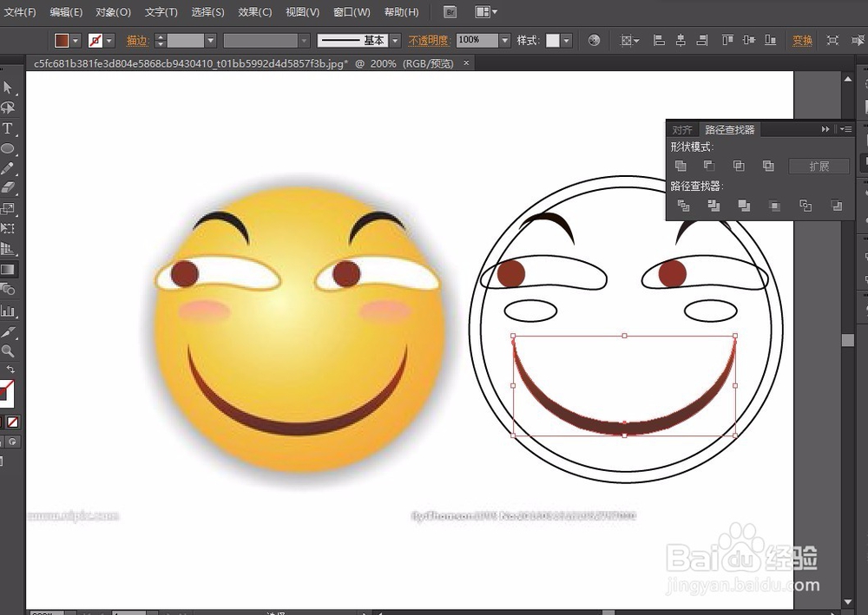Activate the Gradient tool
The width and height of the screenshot is (868, 615).
[8, 270]
